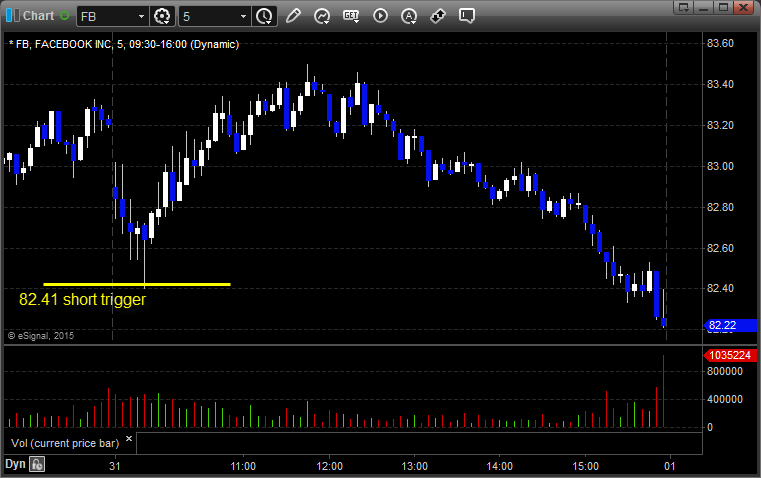Click the 'Vol (current price bar)' label
The height and width of the screenshot is (478, 761).
(x=65, y=443)
